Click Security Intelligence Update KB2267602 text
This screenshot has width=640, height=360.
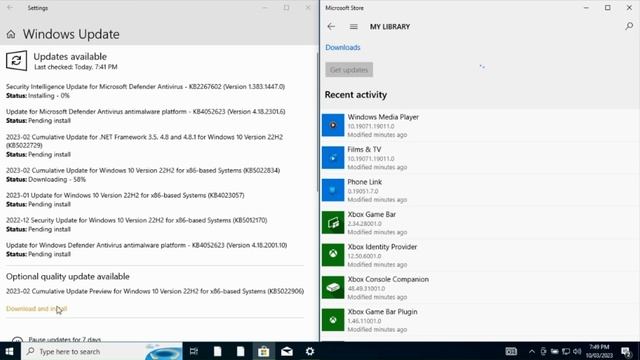point(145,87)
